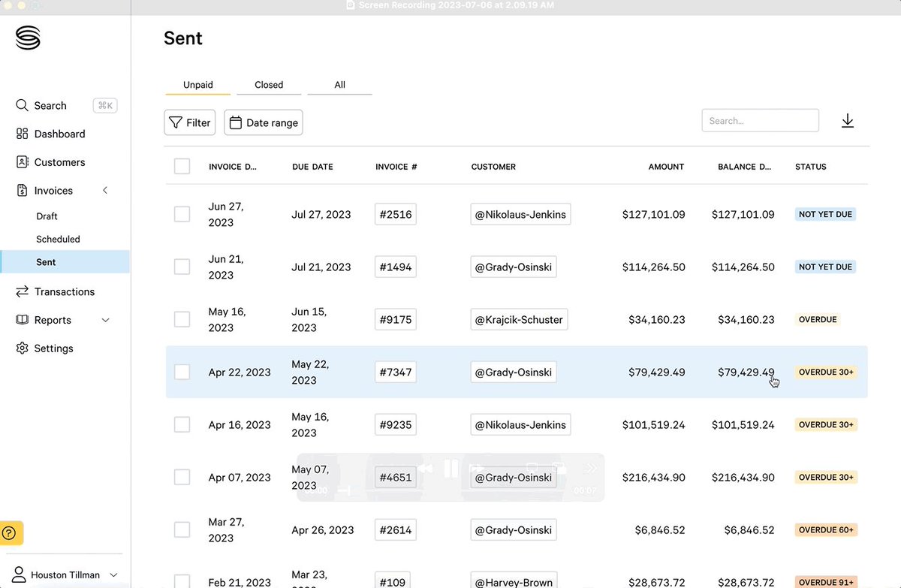Check the box for invoice #2516
This screenshot has width=901, height=588.
point(182,214)
